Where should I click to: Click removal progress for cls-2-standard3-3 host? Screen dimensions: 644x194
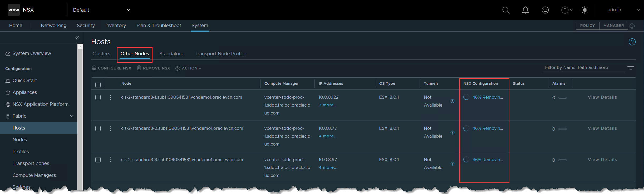coord(487,160)
